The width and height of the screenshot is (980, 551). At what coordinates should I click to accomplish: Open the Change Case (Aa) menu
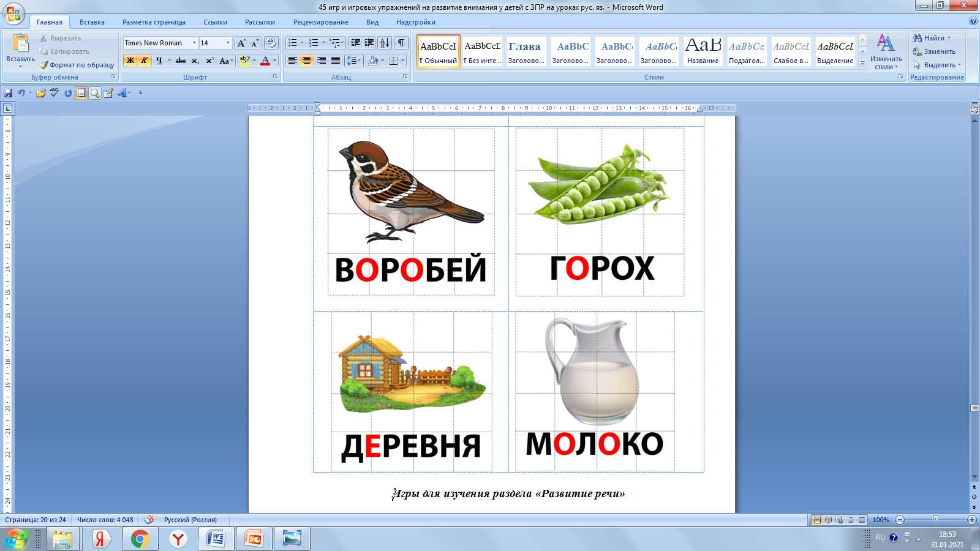point(225,61)
